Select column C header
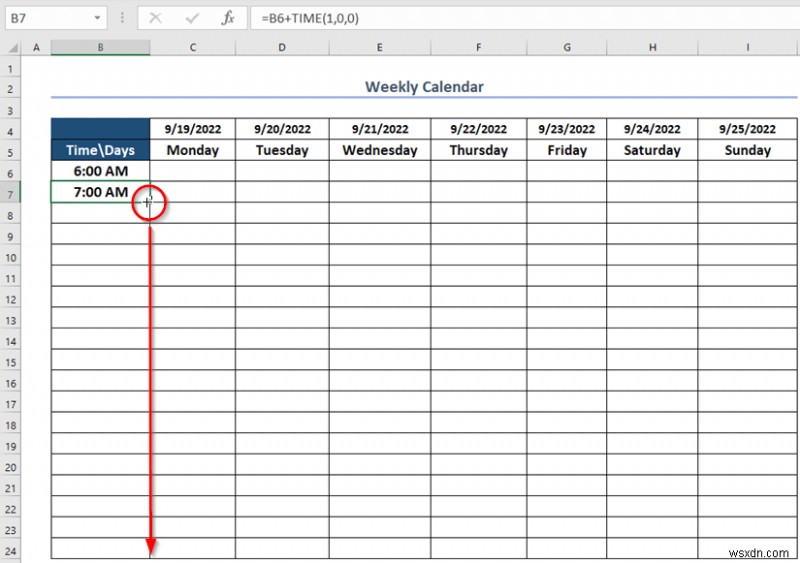 193,47
